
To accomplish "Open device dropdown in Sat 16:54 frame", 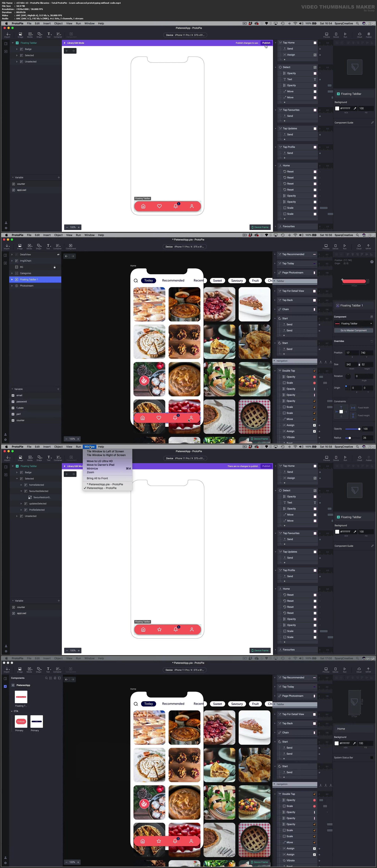I will coord(185,35).
